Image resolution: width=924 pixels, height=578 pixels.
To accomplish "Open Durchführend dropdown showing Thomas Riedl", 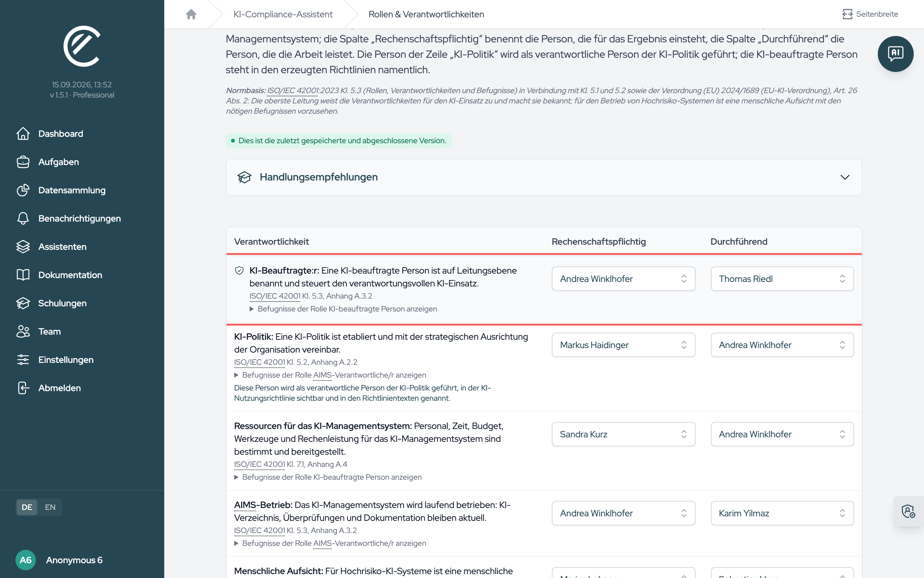I will [x=782, y=279].
